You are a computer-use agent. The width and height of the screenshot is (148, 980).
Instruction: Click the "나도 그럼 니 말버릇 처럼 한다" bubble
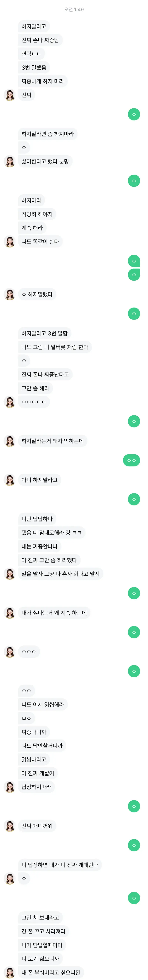[55, 347]
